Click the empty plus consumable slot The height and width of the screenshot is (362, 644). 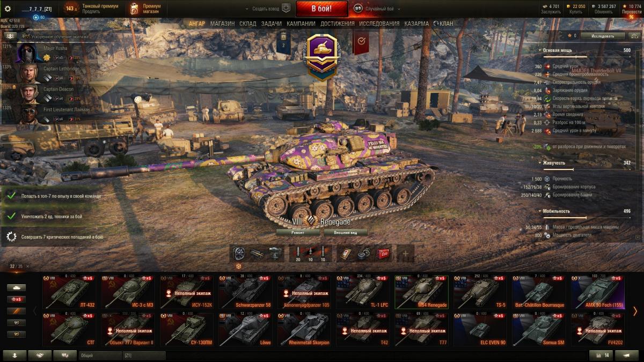[405, 254]
